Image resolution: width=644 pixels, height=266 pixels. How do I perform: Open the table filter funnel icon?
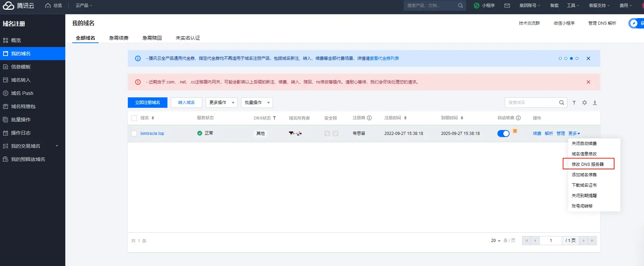574,103
